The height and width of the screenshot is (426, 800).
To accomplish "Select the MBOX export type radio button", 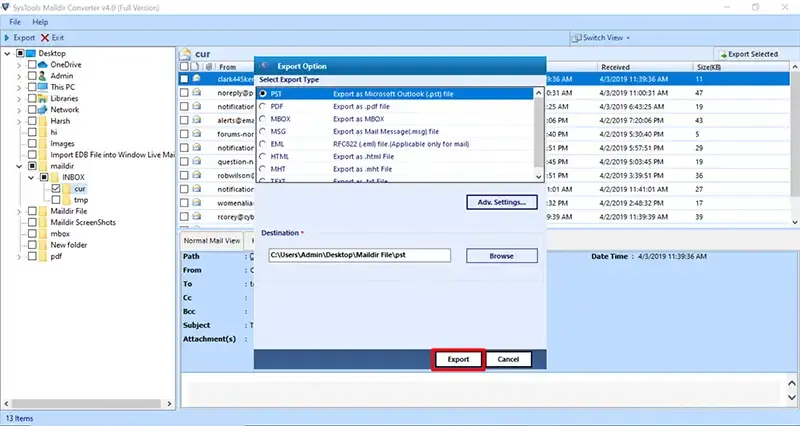I will [x=263, y=119].
